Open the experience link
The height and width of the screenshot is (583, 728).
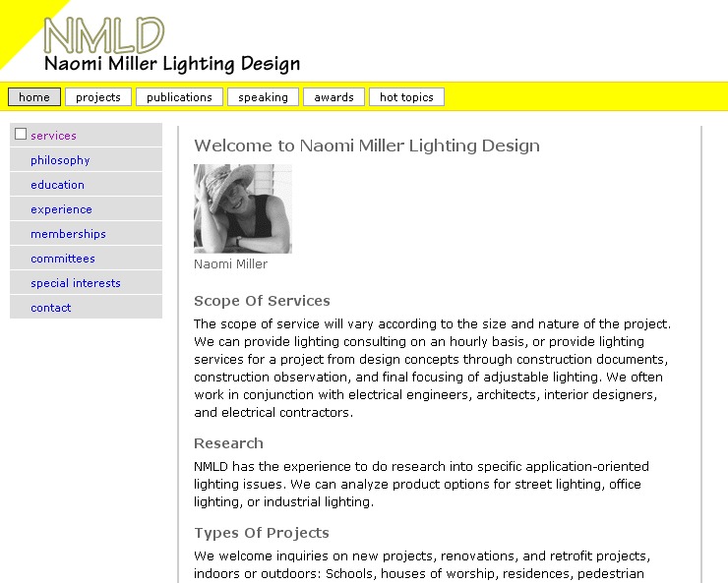61,209
